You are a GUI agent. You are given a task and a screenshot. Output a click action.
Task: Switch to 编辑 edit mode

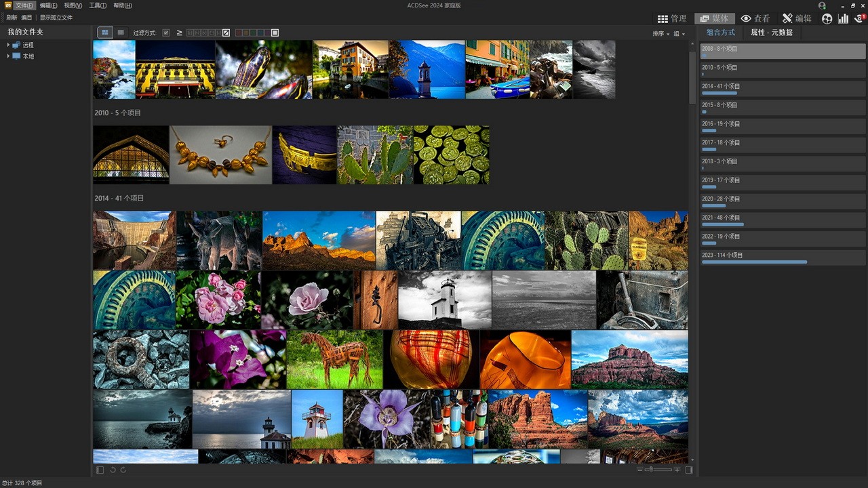[x=797, y=18]
